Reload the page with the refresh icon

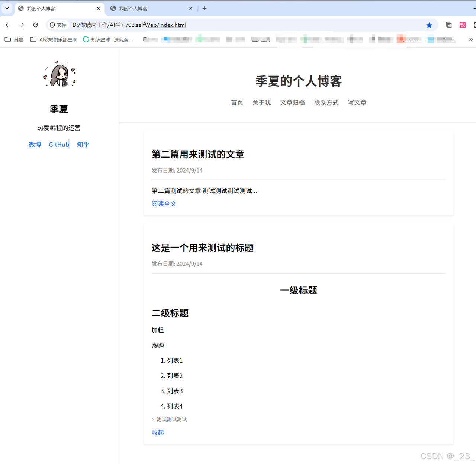coord(35,25)
